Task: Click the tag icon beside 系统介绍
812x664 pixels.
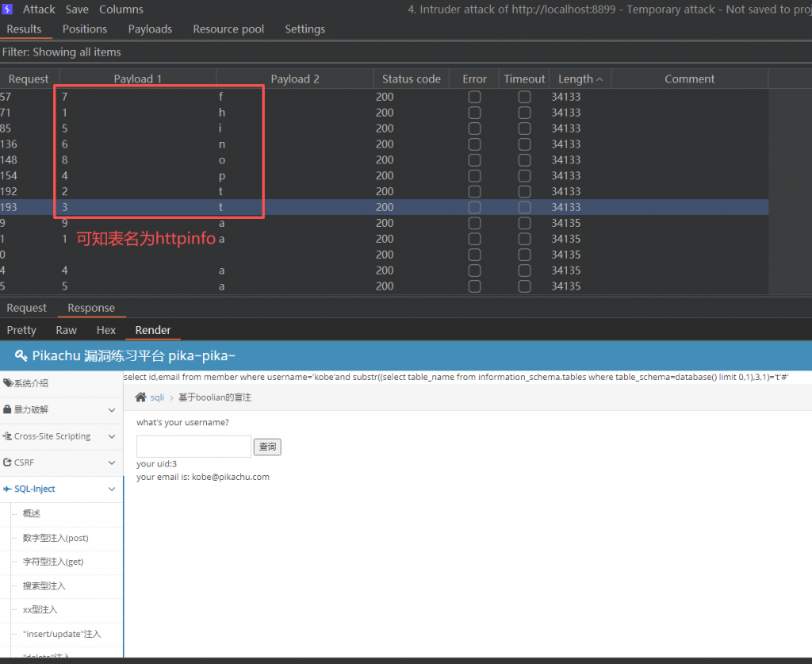Action: click(x=8, y=383)
